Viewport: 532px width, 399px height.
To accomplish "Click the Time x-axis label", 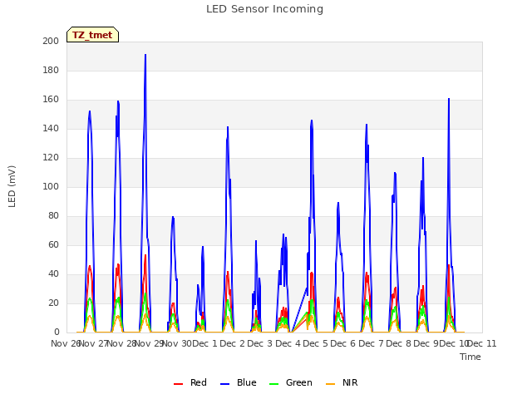I will 470,357.
